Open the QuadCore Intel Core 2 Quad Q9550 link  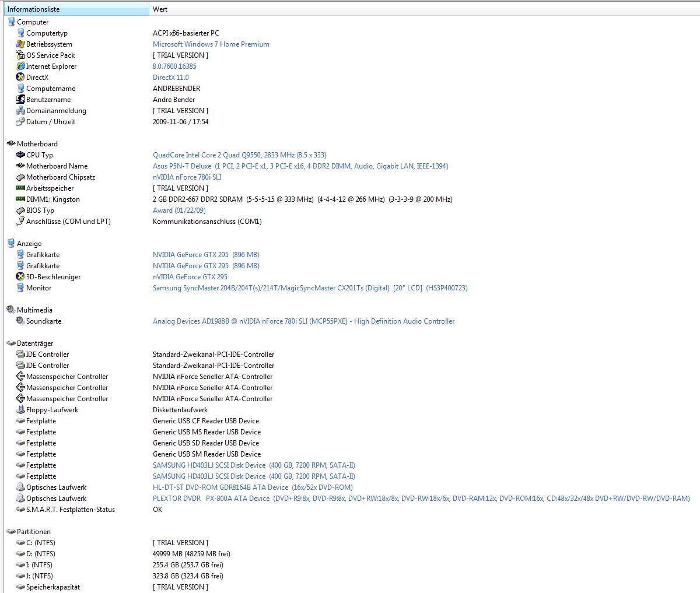(x=240, y=155)
